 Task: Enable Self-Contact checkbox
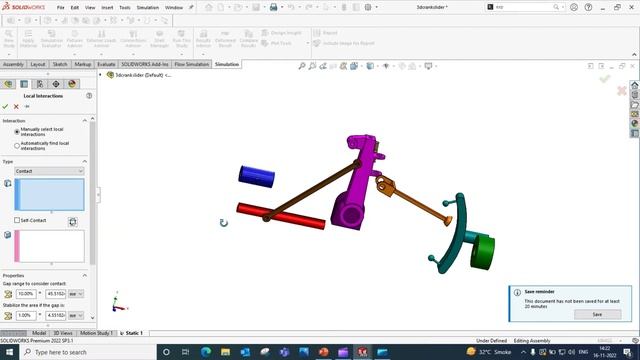click(x=17, y=220)
